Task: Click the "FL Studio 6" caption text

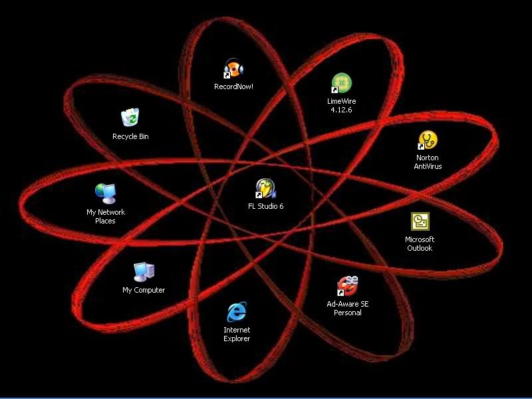Action: pos(265,206)
